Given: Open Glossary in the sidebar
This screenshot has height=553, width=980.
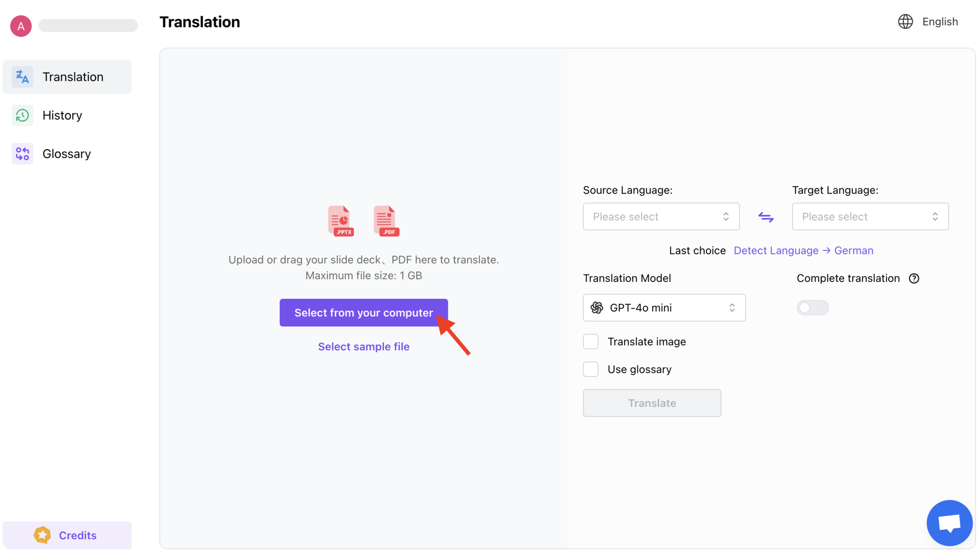Looking at the screenshot, I should [67, 154].
